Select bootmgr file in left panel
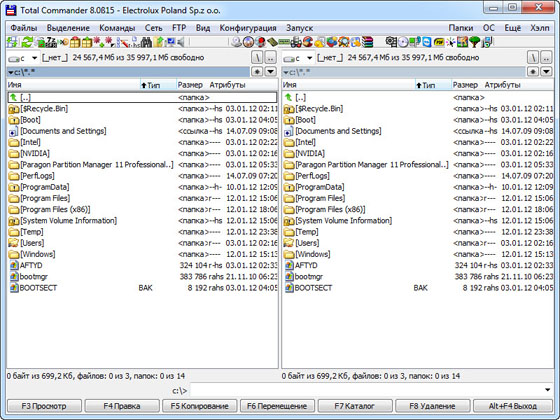The width and height of the screenshot is (560, 420). pos(143,276)
